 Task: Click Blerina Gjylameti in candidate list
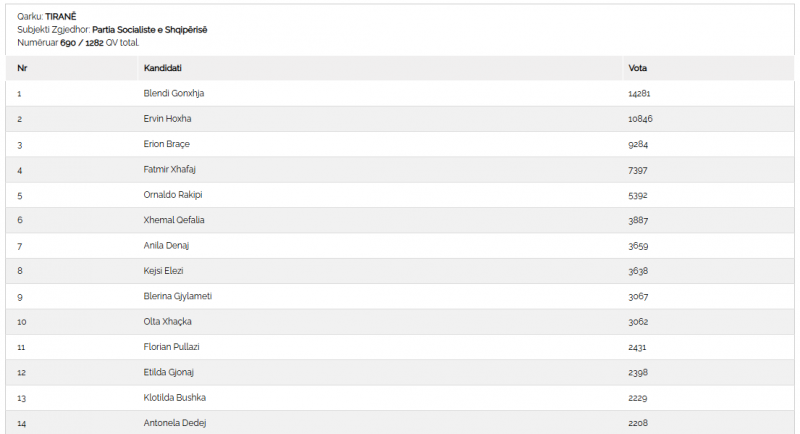coord(178,296)
